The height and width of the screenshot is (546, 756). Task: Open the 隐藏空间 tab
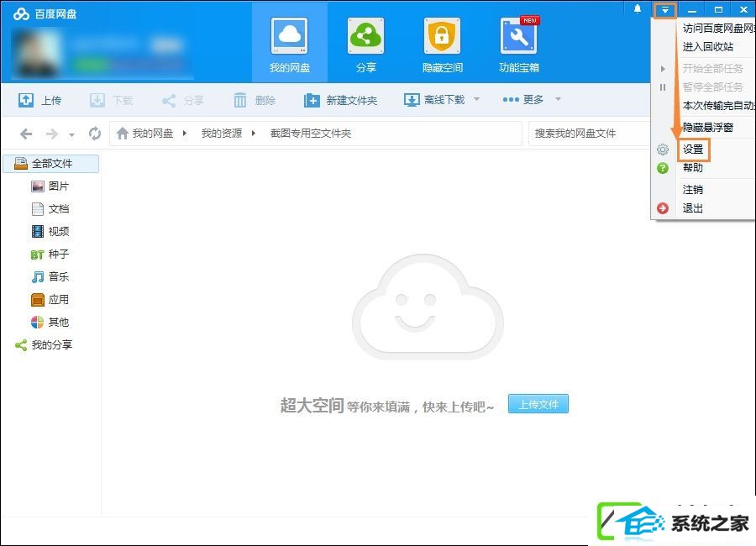442,45
